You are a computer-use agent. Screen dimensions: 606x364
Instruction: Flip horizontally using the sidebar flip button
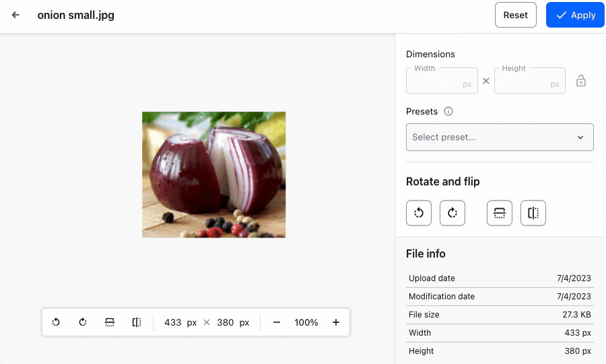pos(533,213)
